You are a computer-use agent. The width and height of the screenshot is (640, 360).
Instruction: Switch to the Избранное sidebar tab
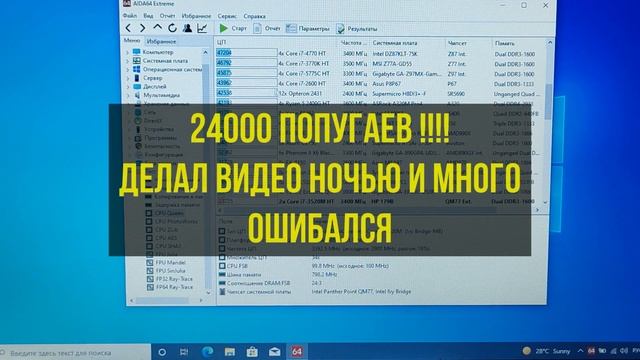click(161, 41)
